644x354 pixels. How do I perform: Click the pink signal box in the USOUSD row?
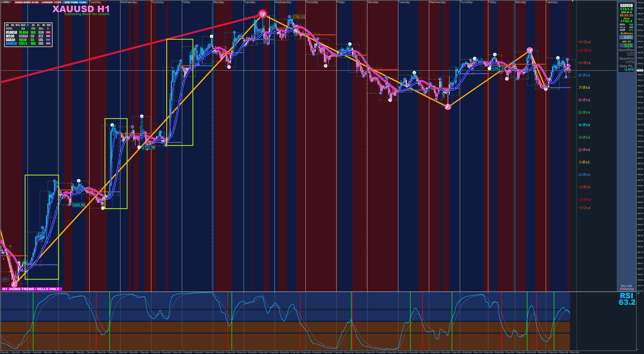pos(48,32)
